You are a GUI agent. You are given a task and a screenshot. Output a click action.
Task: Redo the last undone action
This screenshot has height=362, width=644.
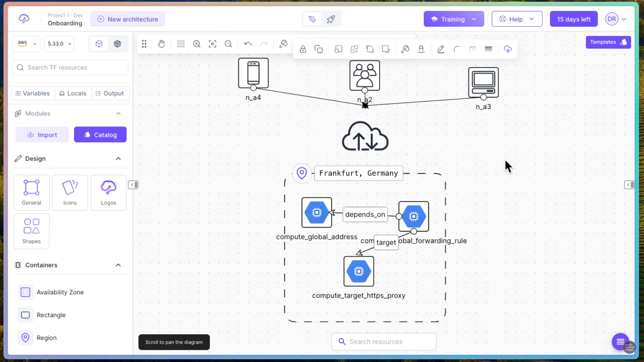point(264,44)
